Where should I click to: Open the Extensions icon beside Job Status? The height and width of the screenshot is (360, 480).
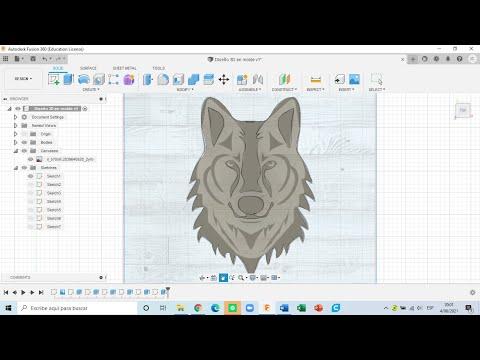tap(436, 59)
